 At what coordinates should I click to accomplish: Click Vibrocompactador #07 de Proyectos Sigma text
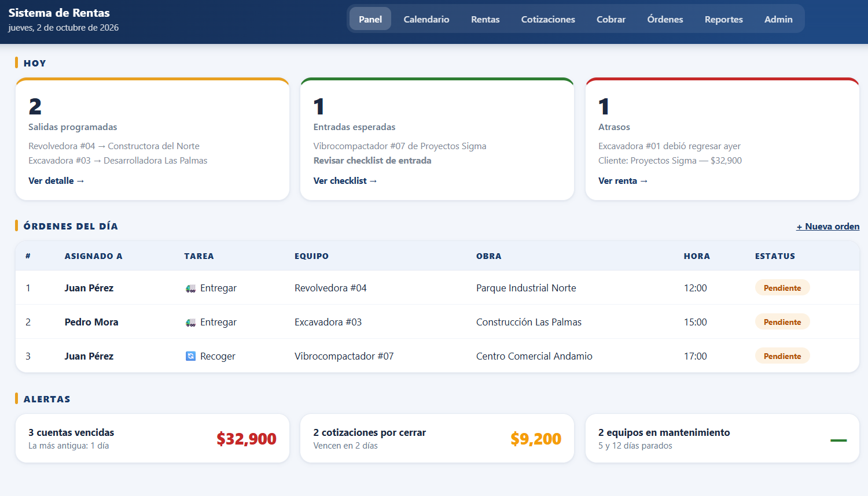click(400, 146)
